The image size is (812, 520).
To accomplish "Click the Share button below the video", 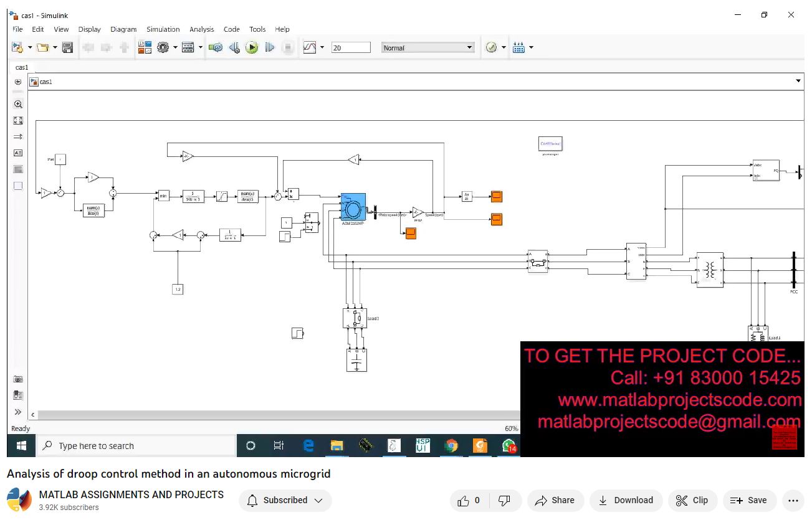I will pos(555,500).
